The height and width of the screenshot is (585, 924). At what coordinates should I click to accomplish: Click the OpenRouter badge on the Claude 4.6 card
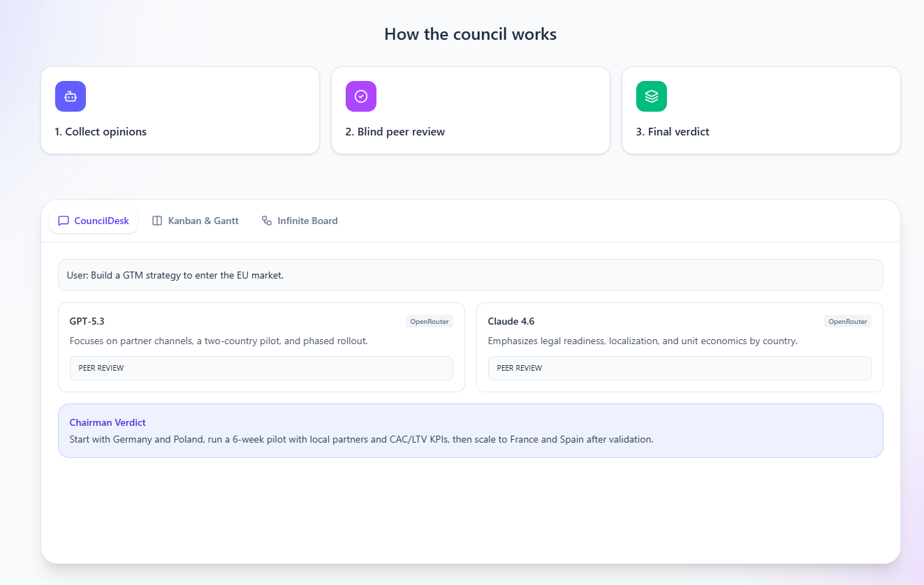[847, 321]
